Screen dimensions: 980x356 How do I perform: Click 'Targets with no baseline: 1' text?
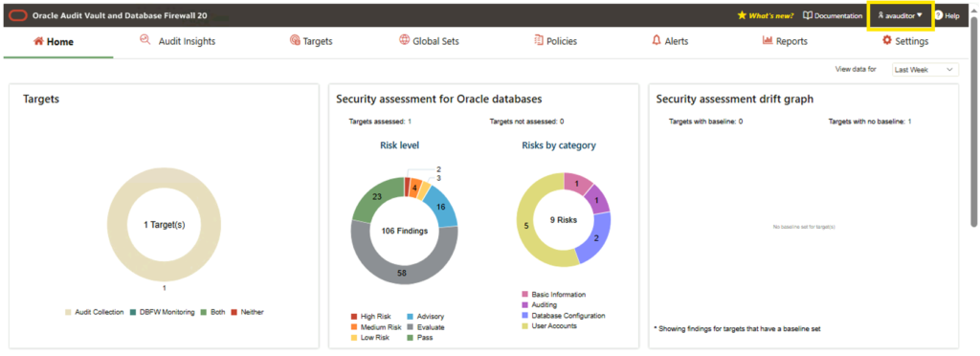click(x=869, y=122)
